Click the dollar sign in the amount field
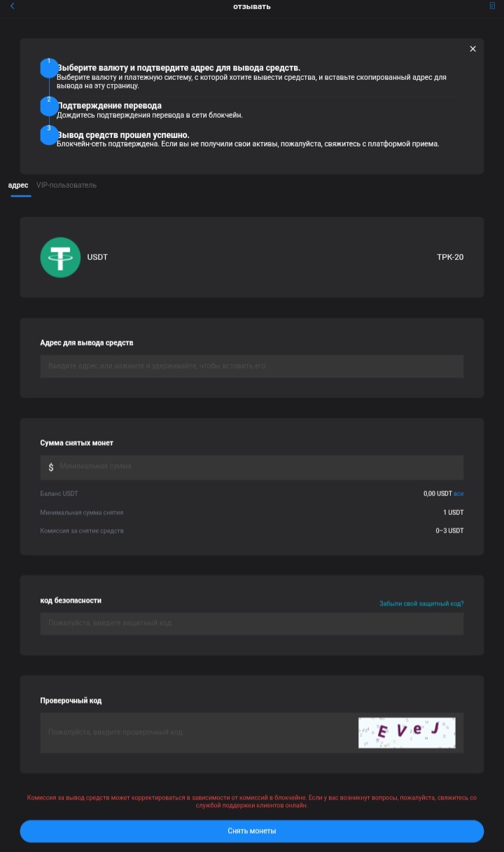Viewport: 504px width, 852px height. [51, 467]
